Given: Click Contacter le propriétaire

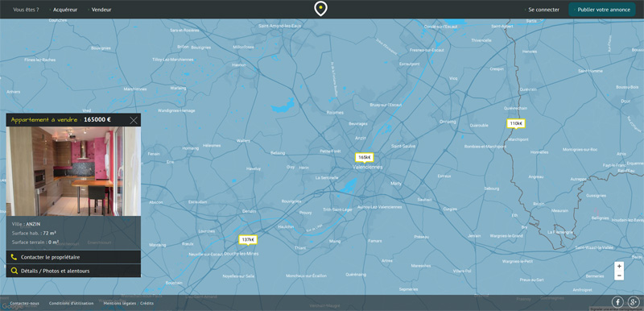Looking at the screenshot, I should coord(73,257).
